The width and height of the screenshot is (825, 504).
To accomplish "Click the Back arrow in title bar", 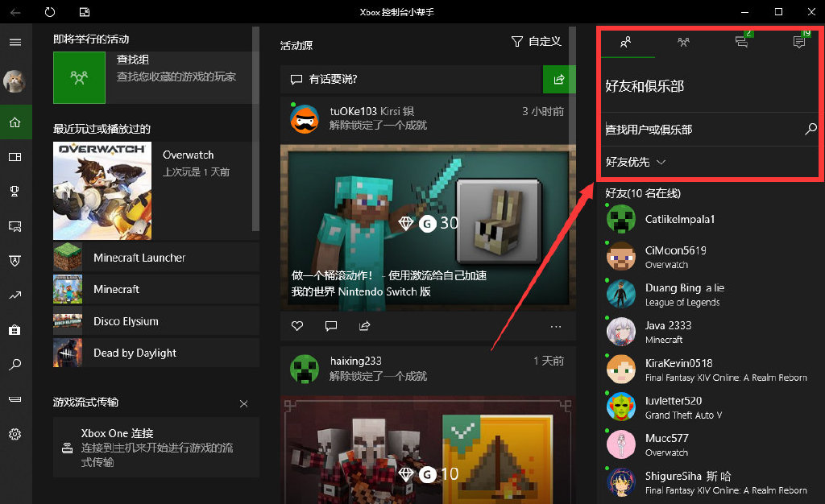I will [x=15, y=11].
